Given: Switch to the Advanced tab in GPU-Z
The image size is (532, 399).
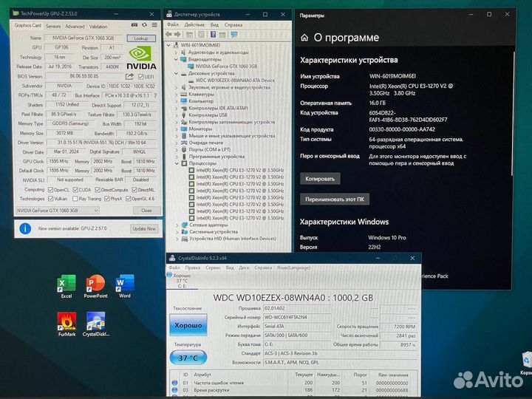Looking at the screenshot, I should click(x=75, y=26).
